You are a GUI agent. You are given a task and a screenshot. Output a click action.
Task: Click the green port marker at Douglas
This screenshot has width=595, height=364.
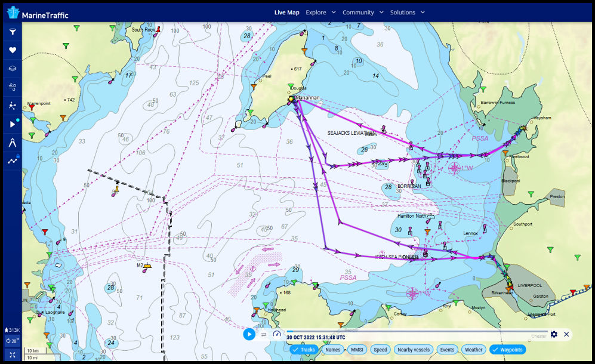click(291, 86)
